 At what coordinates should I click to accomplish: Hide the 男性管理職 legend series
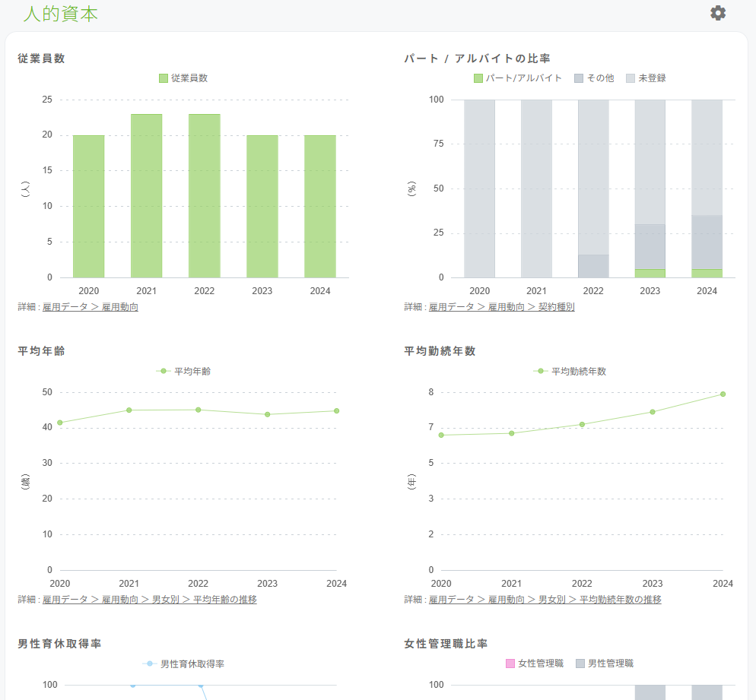[x=605, y=664]
